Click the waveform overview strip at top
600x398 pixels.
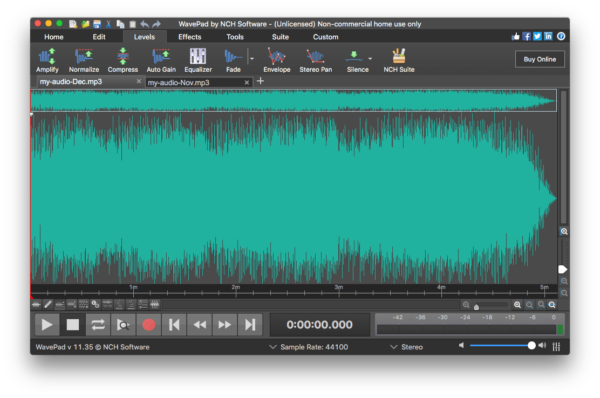[293, 101]
